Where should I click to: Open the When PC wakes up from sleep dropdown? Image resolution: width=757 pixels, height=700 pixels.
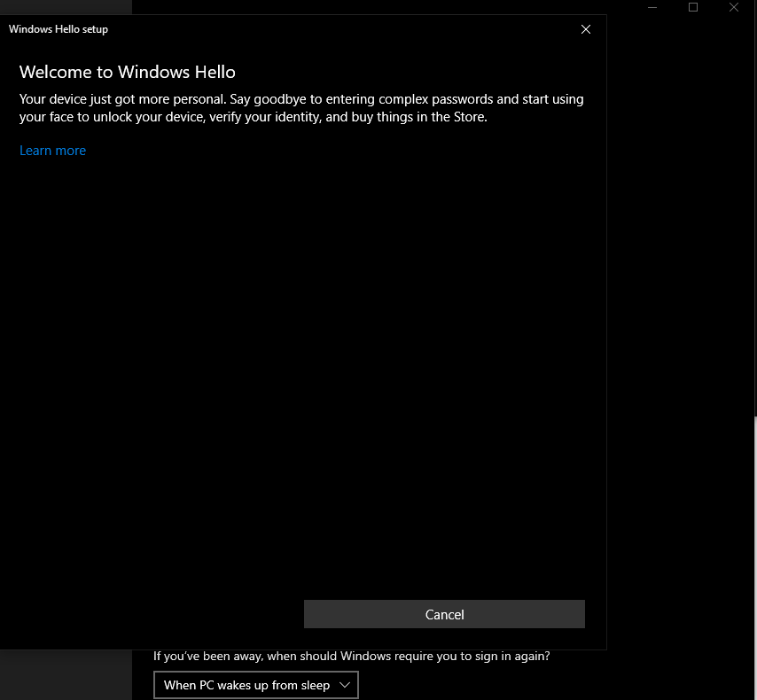[x=255, y=684]
